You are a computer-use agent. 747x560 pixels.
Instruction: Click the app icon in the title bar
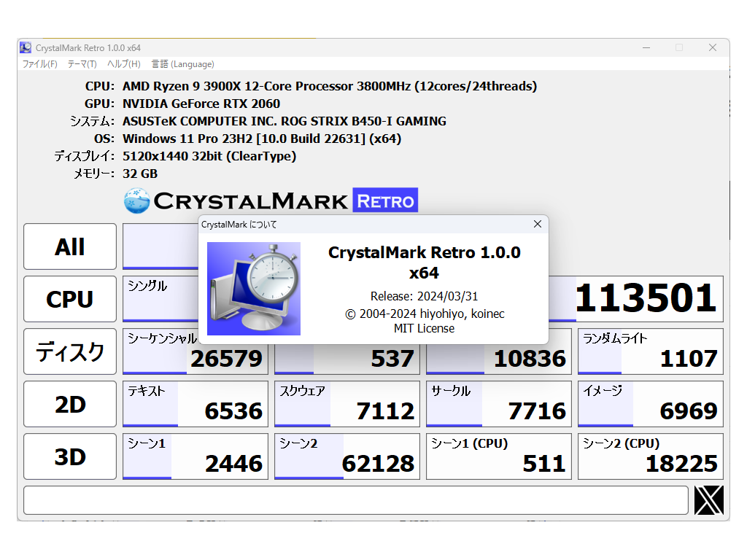click(25, 47)
